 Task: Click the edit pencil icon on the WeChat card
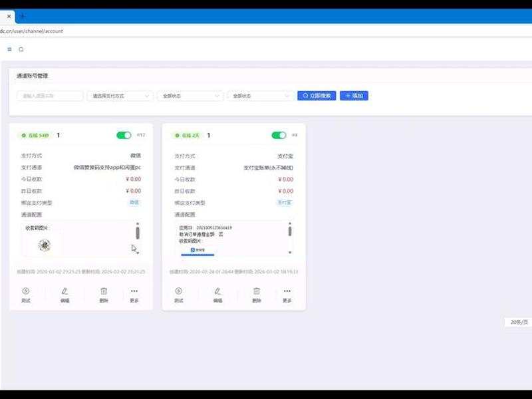65,291
